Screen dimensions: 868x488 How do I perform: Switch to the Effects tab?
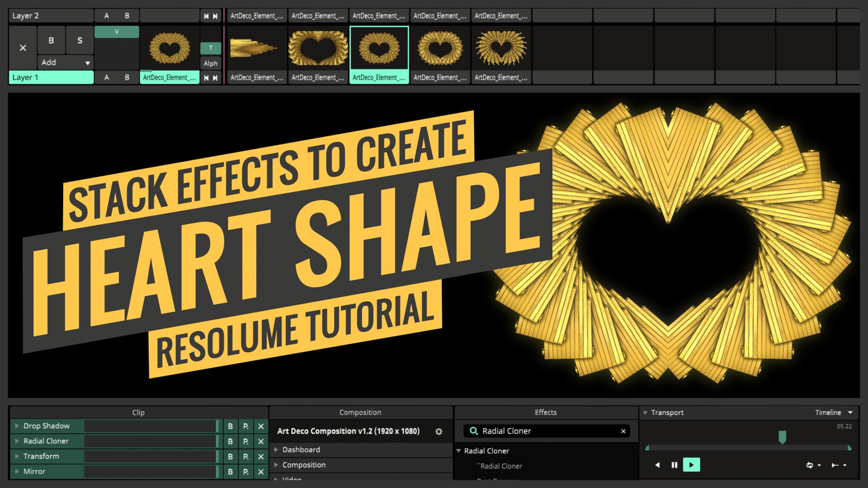[545, 412]
